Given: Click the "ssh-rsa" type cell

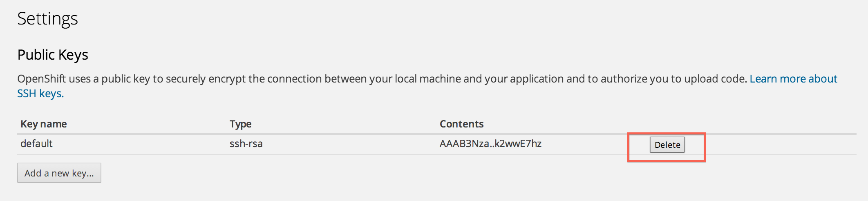Looking at the screenshot, I should click(246, 144).
